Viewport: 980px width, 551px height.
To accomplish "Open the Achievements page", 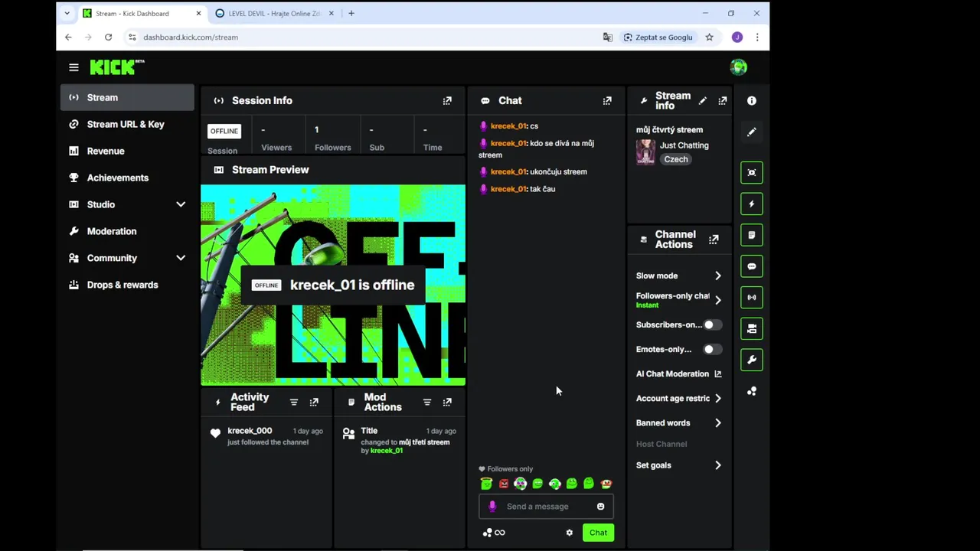I will [x=127, y=178].
